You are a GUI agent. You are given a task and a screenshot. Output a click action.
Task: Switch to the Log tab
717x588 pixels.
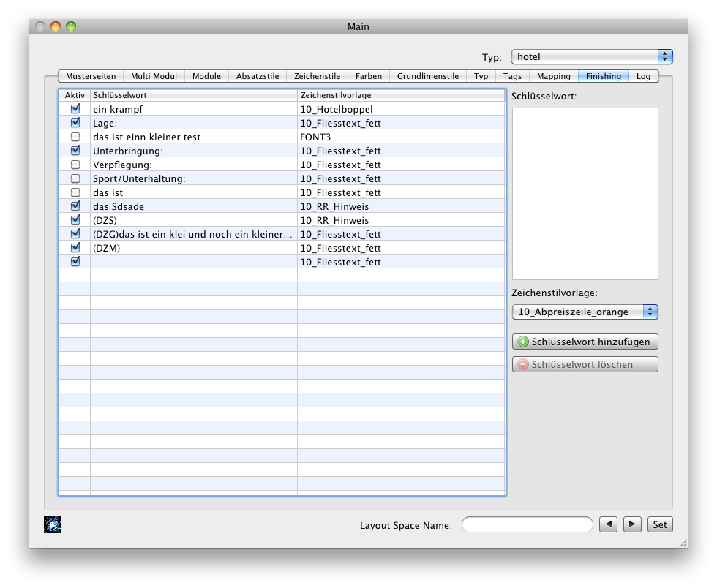[643, 76]
